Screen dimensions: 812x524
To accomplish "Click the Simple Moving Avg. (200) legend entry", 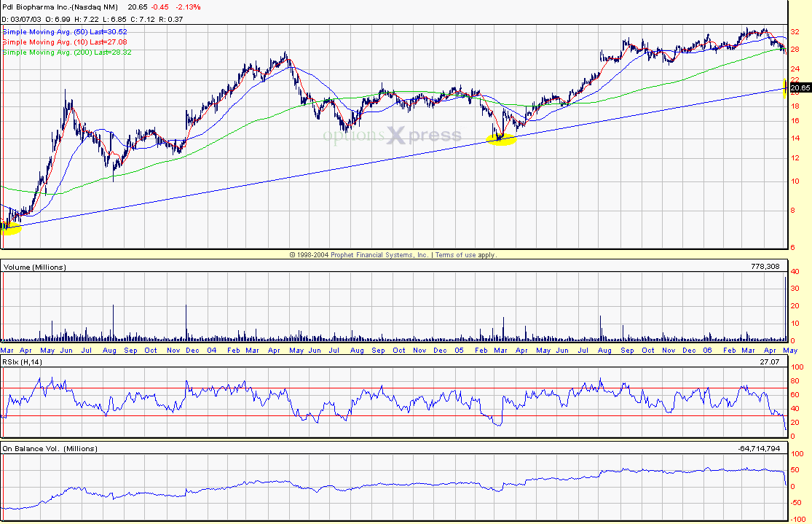I will [x=67, y=52].
